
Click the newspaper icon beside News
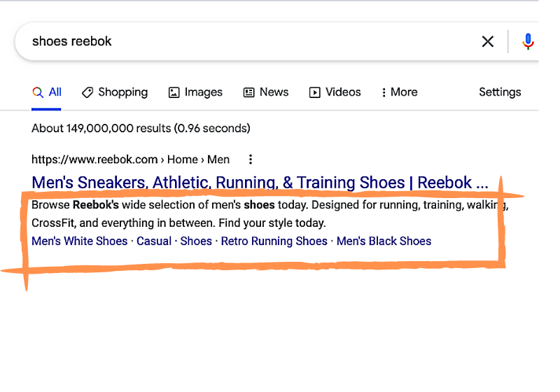(x=249, y=92)
